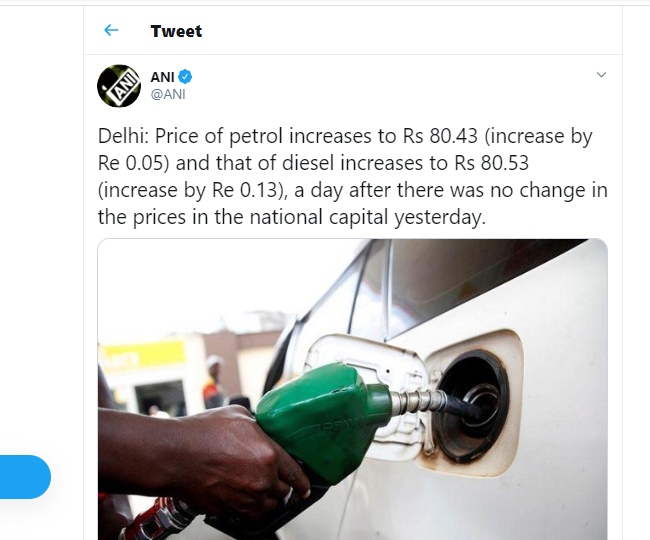Open the ANI display name link
This screenshot has width=650, height=540.
coord(161,77)
